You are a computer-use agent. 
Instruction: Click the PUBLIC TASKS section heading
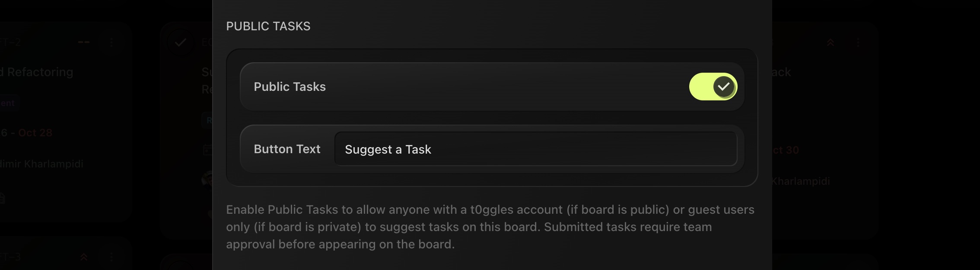[x=268, y=26]
